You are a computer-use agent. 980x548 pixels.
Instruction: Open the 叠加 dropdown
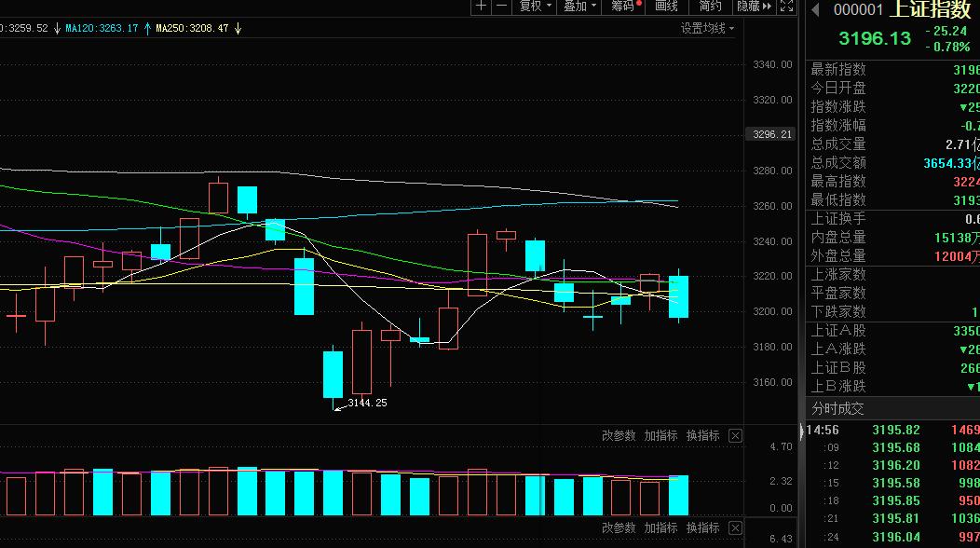(579, 6)
